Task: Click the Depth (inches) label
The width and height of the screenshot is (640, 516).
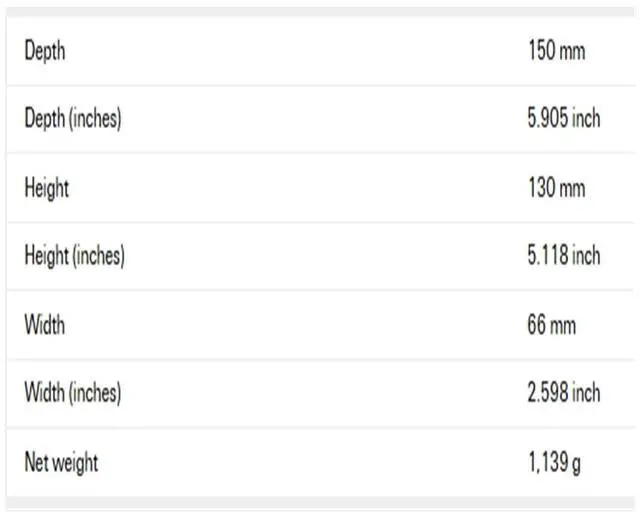Action: [x=73, y=119]
